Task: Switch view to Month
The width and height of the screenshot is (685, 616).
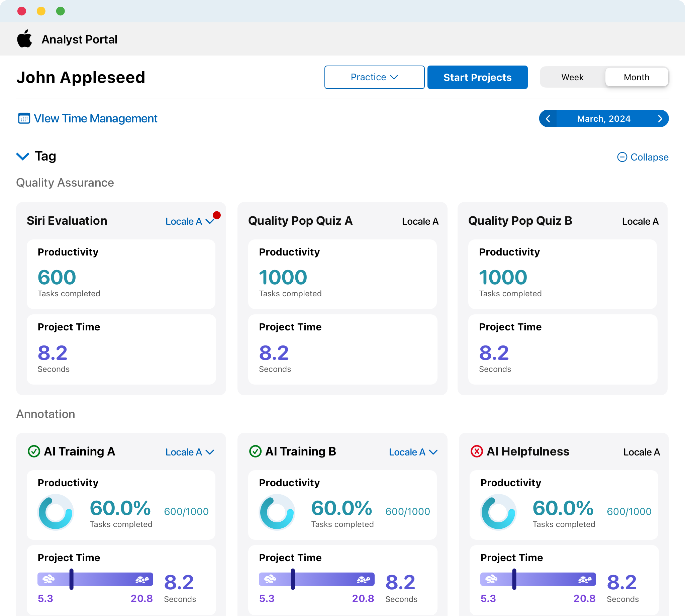Action: click(637, 77)
